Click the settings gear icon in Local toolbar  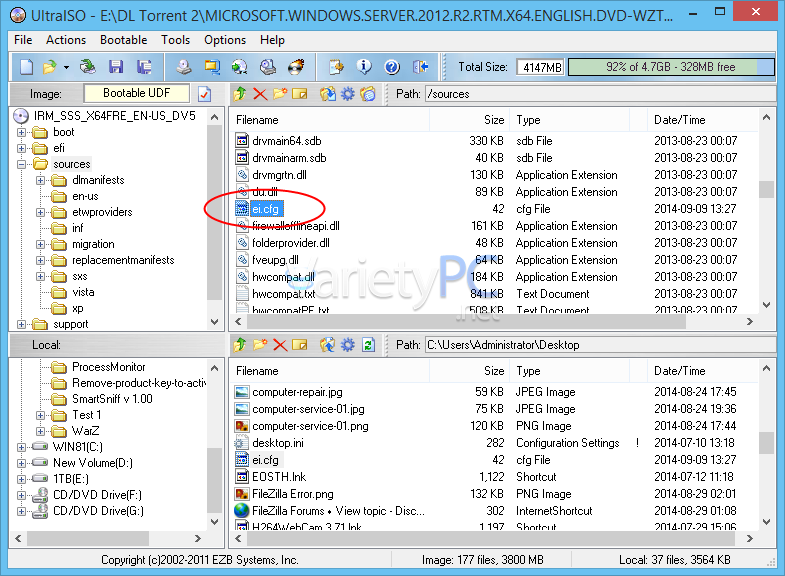click(x=348, y=345)
